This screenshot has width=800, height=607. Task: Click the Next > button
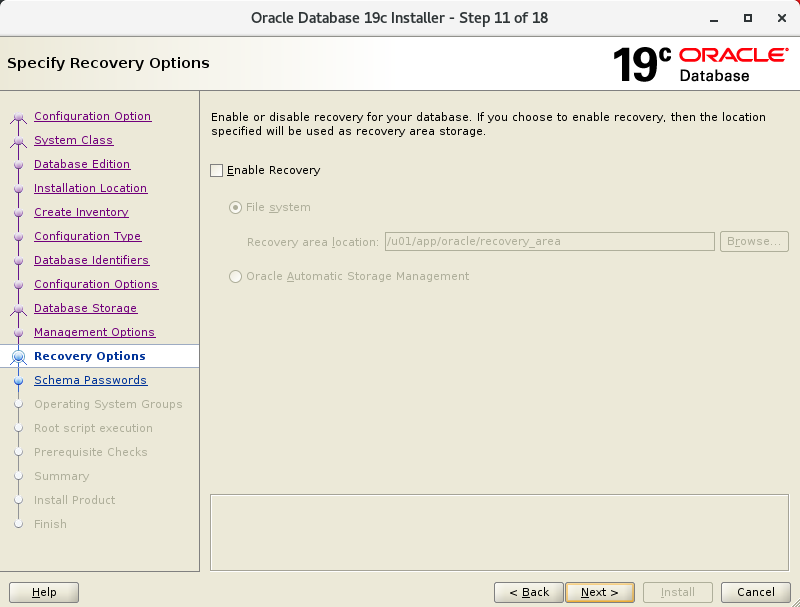pyautogui.click(x=600, y=592)
